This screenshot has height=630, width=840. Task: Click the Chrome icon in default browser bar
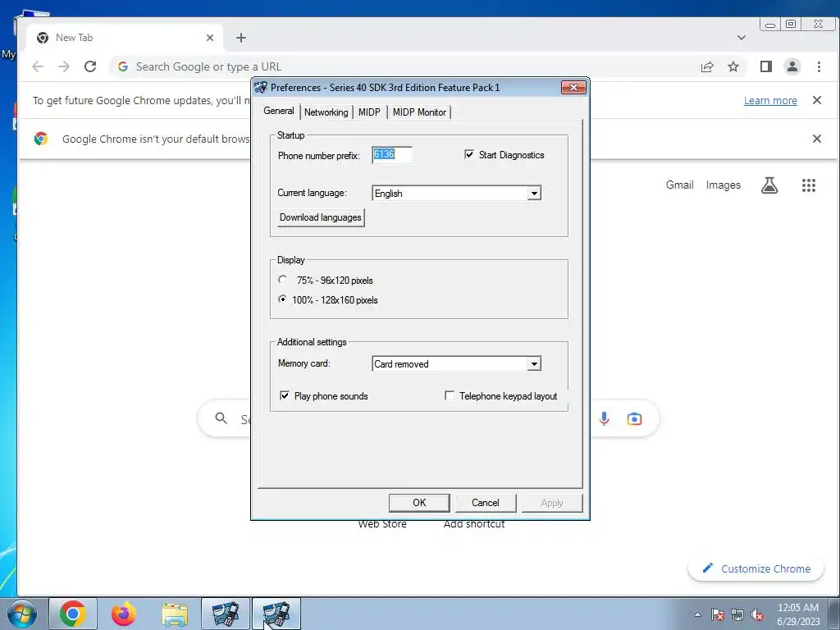[x=41, y=139]
